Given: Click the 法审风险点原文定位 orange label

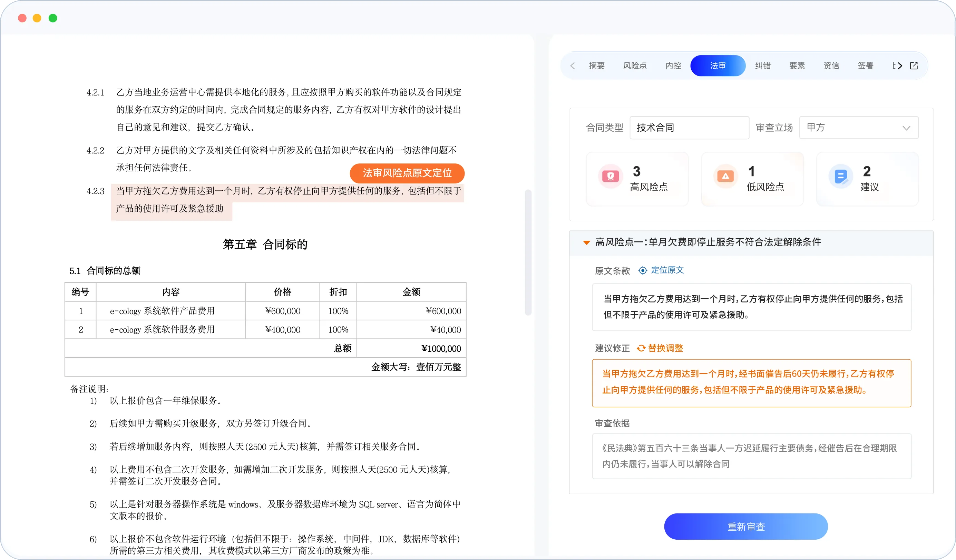Looking at the screenshot, I should pos(407,173).
